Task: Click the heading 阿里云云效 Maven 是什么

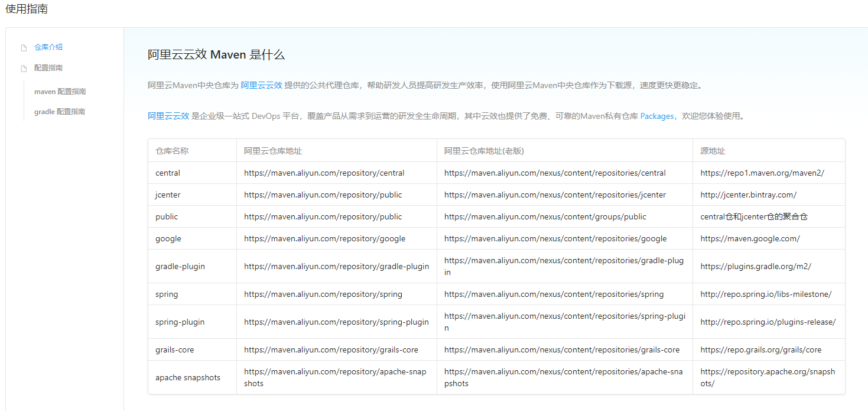Action: [216, 55]
